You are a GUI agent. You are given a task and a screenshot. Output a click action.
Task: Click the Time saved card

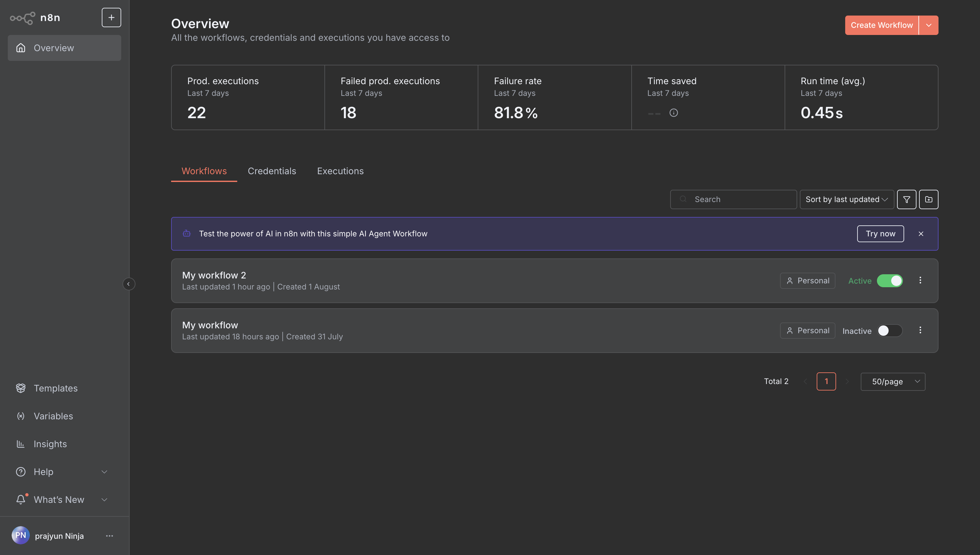point(708,97)
